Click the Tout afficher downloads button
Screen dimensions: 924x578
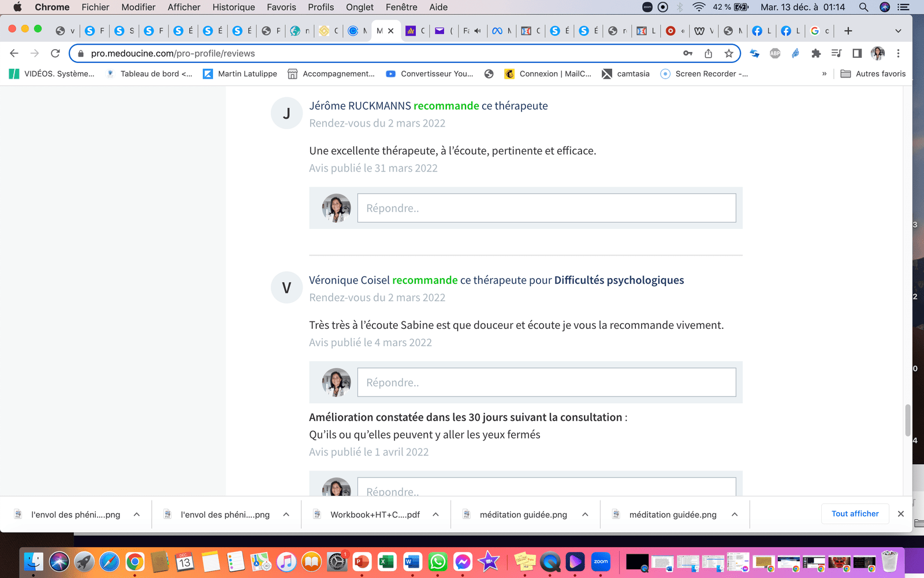(x=855, y=513)
